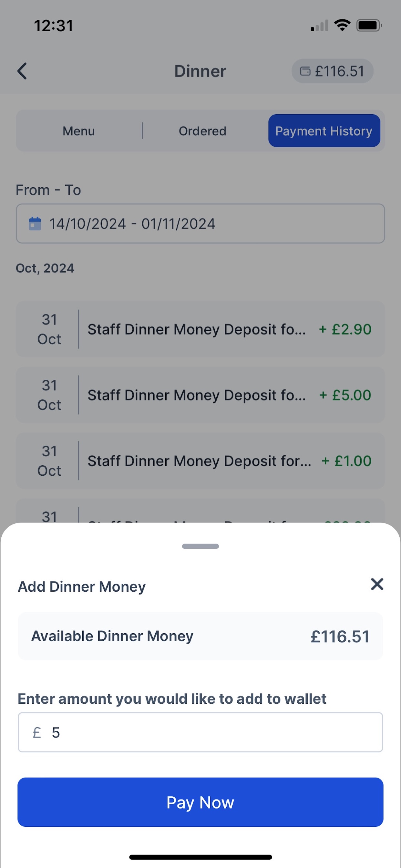This screenshot has width=401, height=868.
Task: Tap the pound sign in amount field
Action: 37,733
